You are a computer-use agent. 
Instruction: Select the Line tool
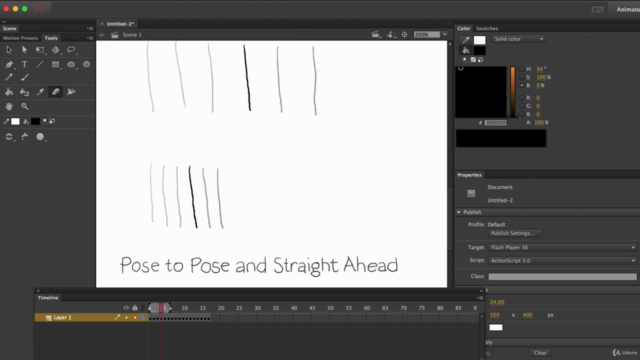[40, 64]
